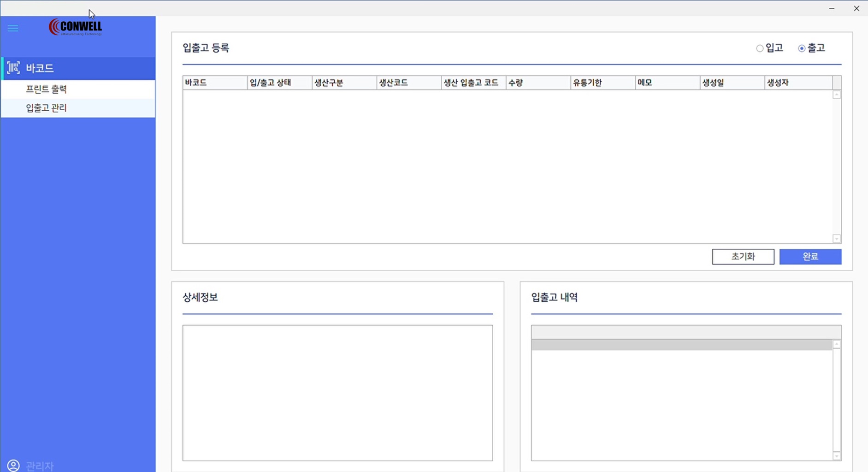Click the admin user profile icon
The image size is (868, 472).
point(13,465)
